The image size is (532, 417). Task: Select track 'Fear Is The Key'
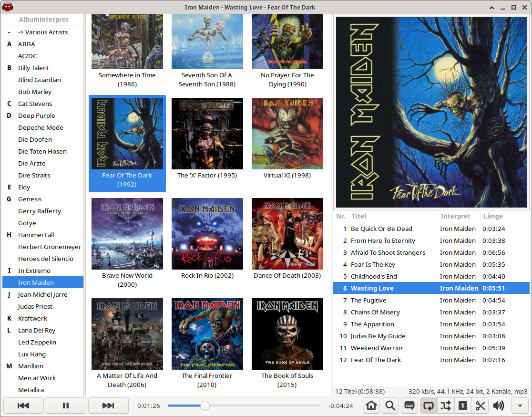point(431,264)
